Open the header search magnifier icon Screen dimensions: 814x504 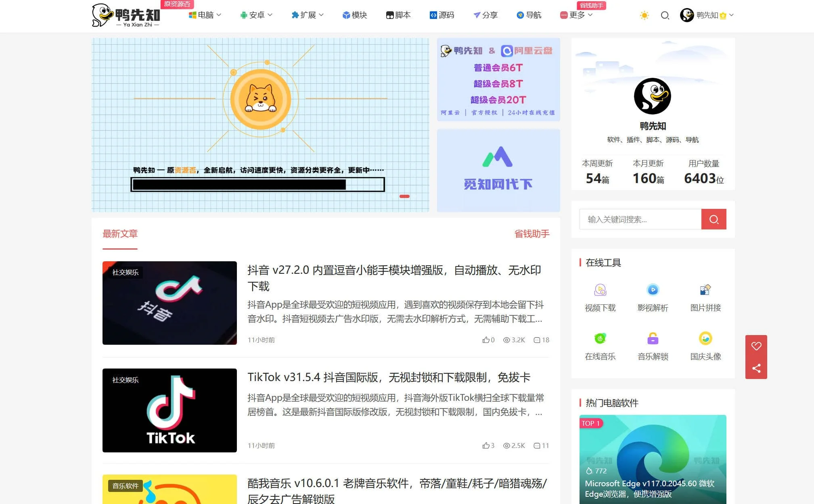coord(665,15)
